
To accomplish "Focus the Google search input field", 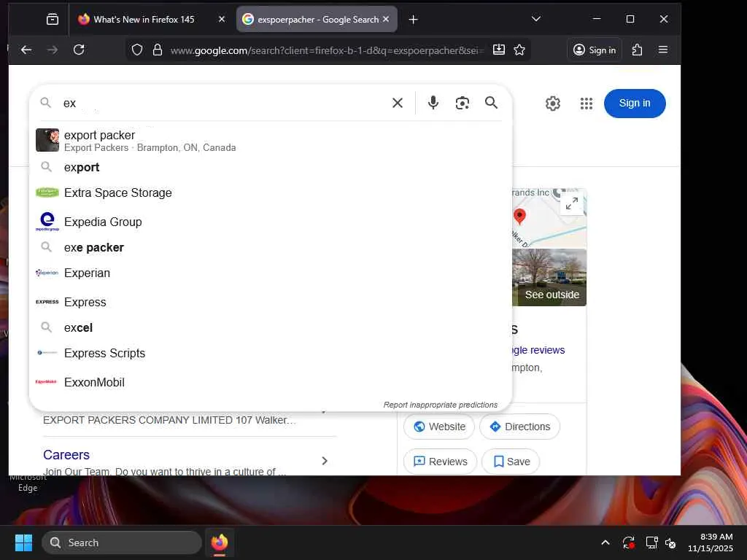I will [224, 103].
